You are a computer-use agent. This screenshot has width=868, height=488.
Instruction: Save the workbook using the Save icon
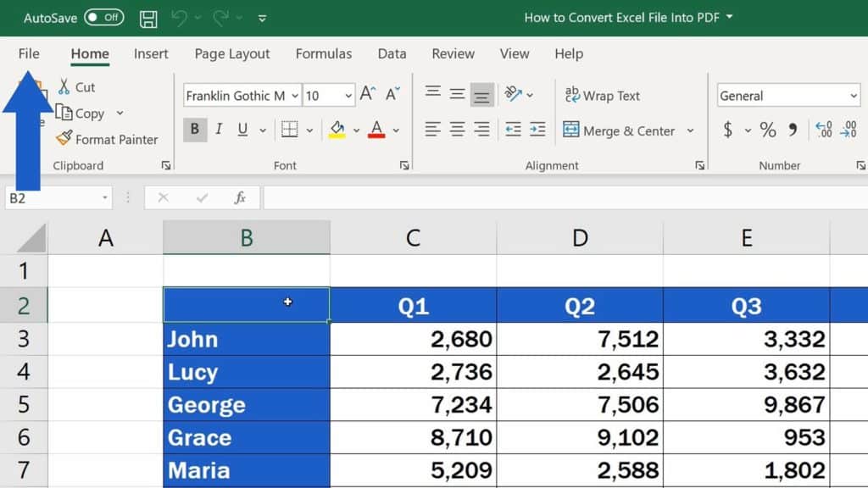148,17
